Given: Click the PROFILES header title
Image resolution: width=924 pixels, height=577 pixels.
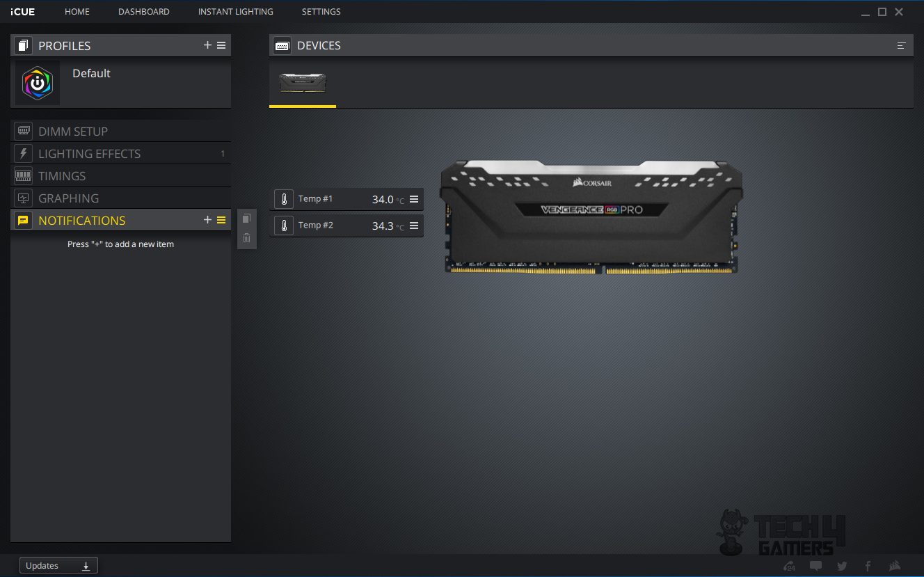Looking at the screenshot, I should click(65, 46).
